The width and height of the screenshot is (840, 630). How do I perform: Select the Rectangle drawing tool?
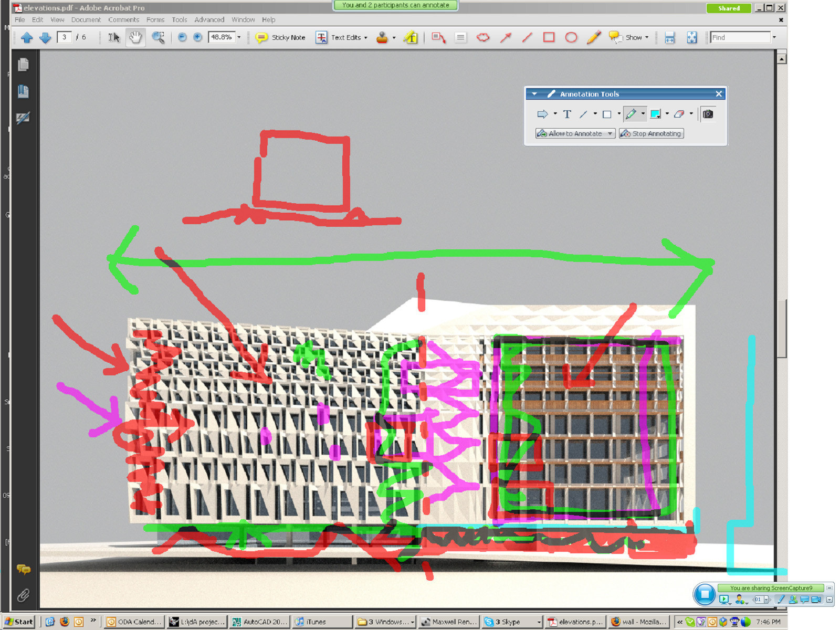point(549,37)
